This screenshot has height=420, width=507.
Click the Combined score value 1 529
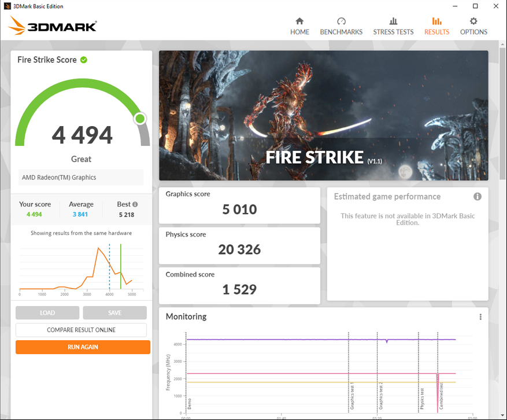239,290
